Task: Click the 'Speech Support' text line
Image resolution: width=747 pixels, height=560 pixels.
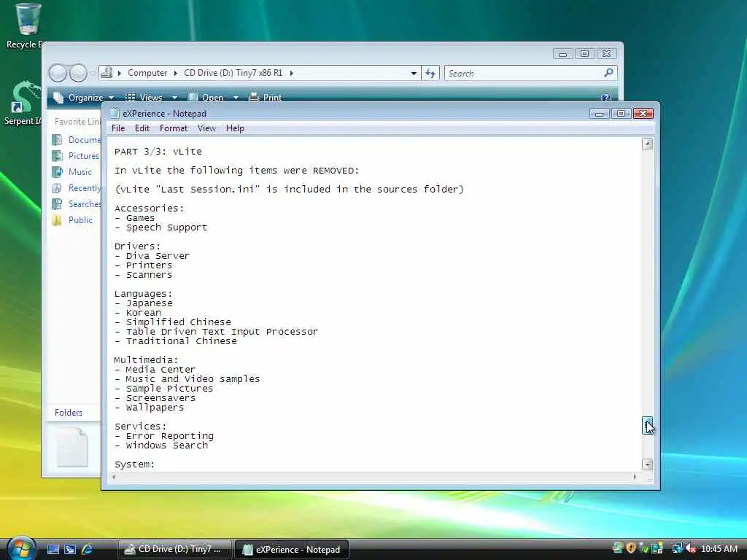Action: (161, 227)
